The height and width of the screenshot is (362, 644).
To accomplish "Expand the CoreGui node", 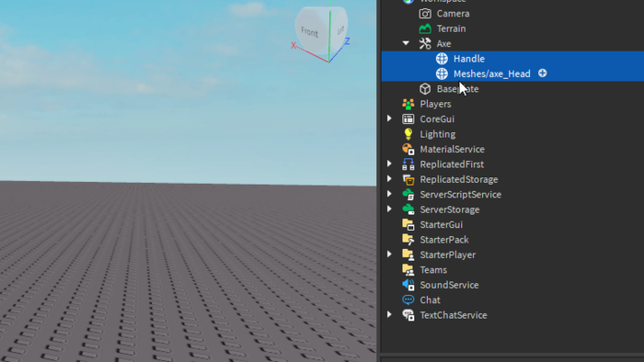I will pyautogui.click(x=389, y=119).
